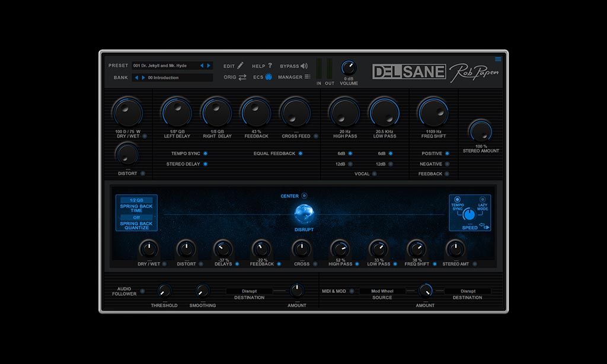Enable Lazy Mode in the Speed box
Screen dimensions: 607x364
(483, 199)
